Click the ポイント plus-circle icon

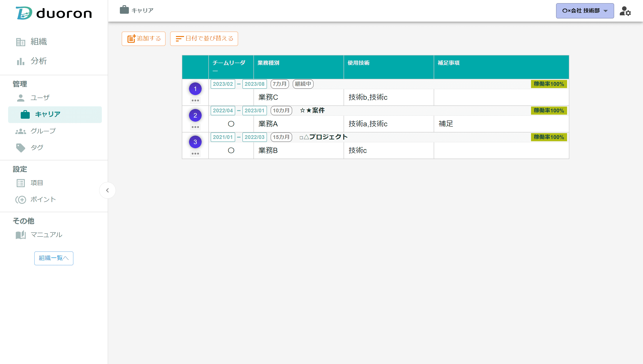point(21,200)
